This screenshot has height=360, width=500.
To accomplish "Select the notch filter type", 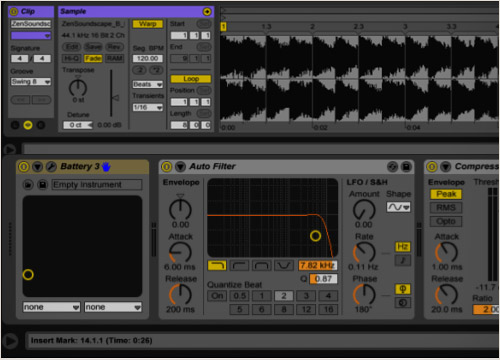I will 284,265.
